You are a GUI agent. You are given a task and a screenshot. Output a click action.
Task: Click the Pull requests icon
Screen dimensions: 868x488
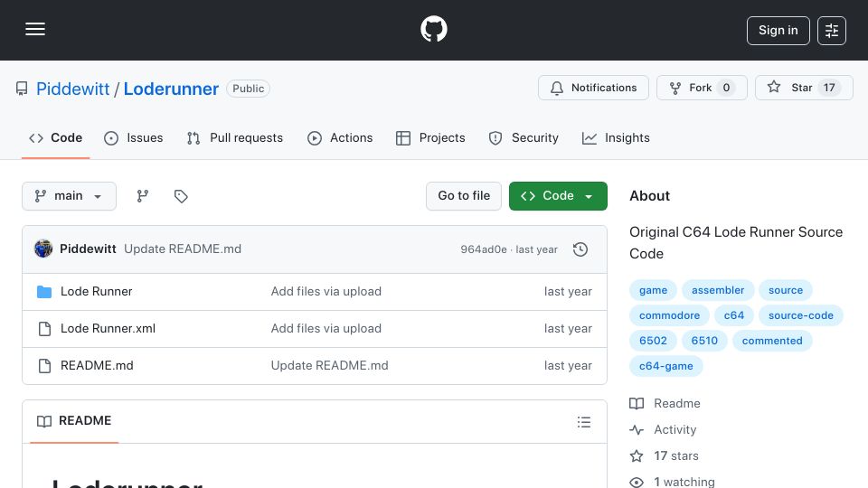point(193,138)
